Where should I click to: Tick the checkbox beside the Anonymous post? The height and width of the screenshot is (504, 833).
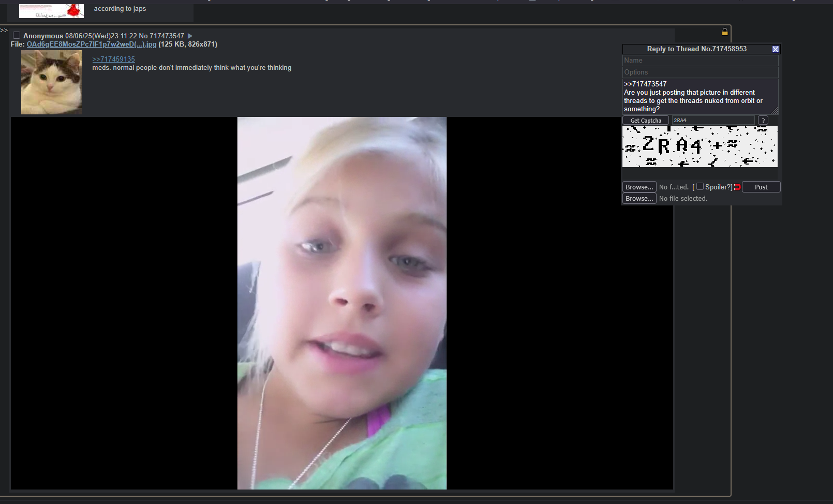[x=17, y=35]
